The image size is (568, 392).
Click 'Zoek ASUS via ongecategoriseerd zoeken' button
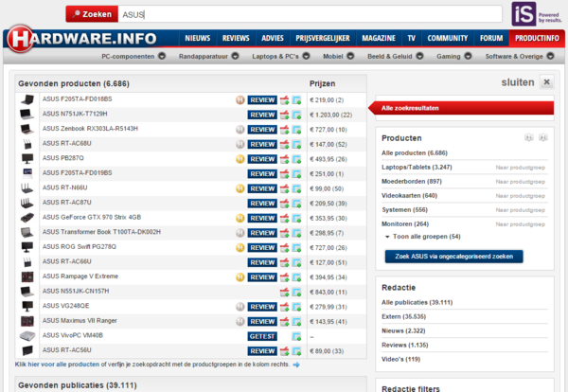[x=453, y=256]
